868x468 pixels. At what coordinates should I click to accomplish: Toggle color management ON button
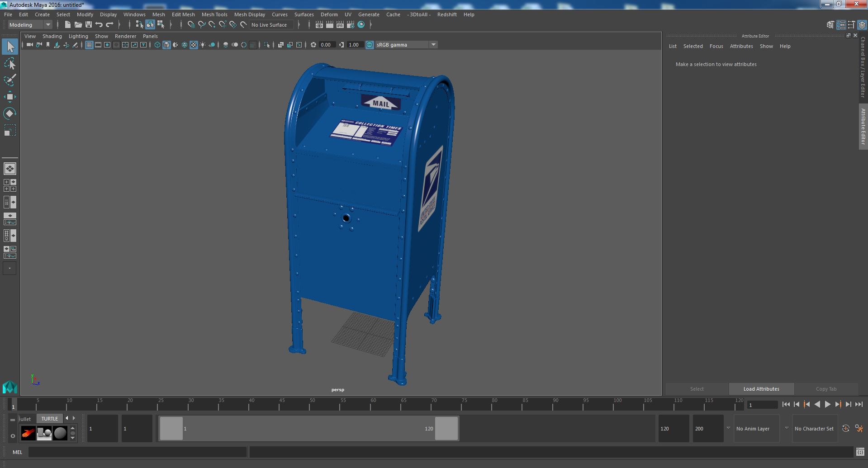[x=370, y=45]
